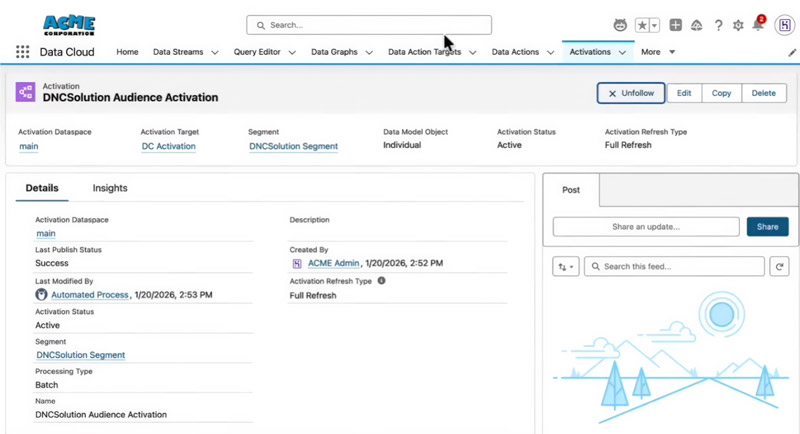Open the Global Actions plus icon
Screen dimensions: 800x434
(676, 25)
